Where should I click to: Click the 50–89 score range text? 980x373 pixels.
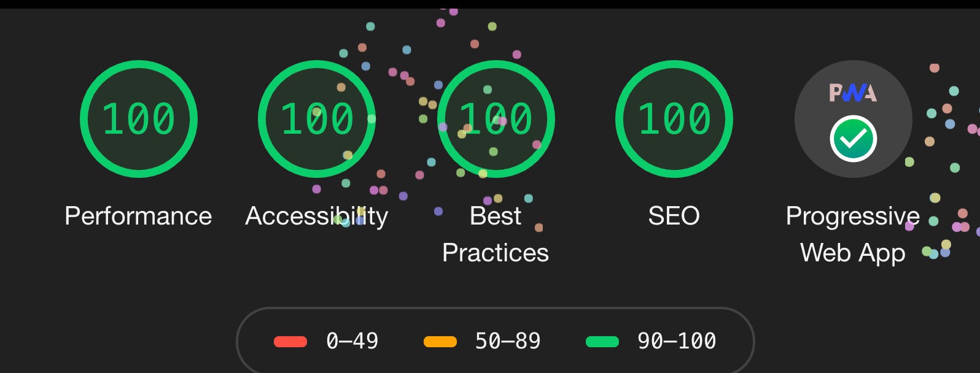tap(508, 341)
